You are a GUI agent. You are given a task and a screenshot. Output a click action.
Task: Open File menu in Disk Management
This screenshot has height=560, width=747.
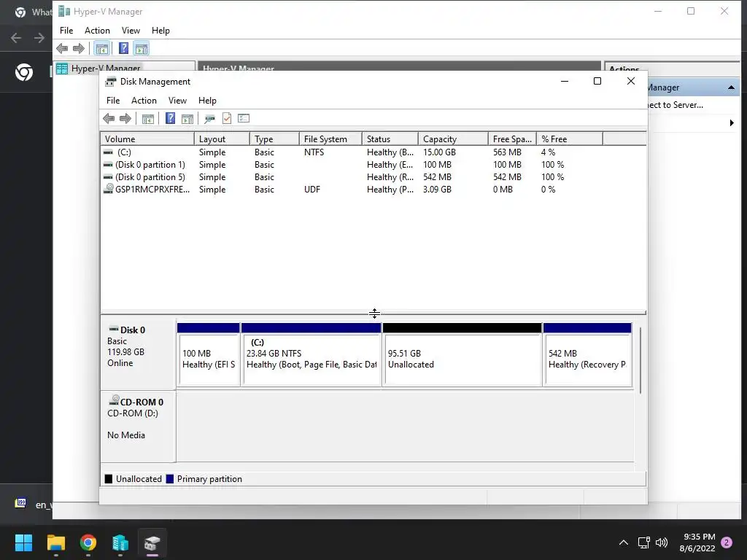click(113, 101)
